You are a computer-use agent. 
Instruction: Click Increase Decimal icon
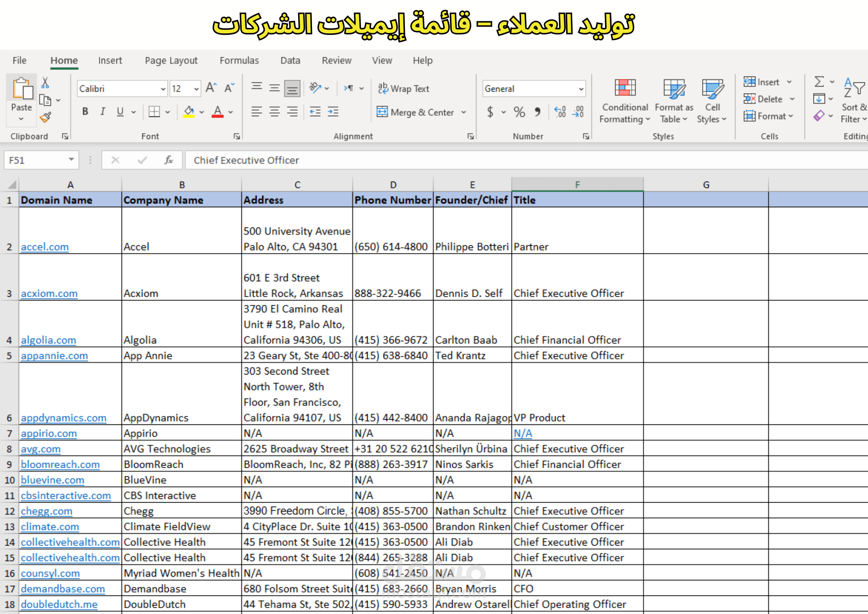[x=560, y=112]
